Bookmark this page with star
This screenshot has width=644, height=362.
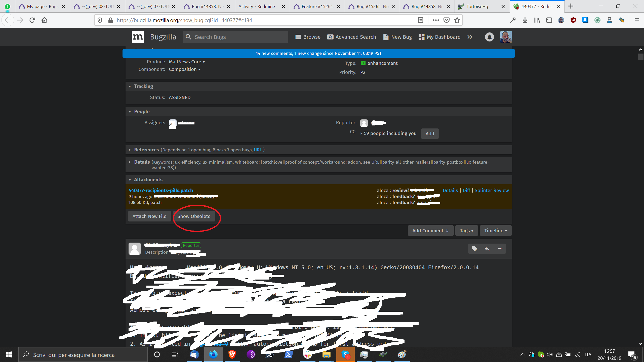(x=457, y=20)
